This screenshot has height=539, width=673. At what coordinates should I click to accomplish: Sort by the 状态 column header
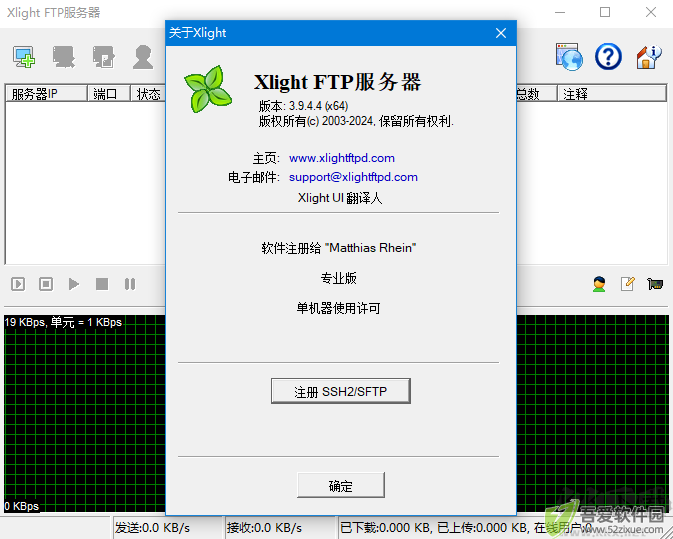coord(148,94)
